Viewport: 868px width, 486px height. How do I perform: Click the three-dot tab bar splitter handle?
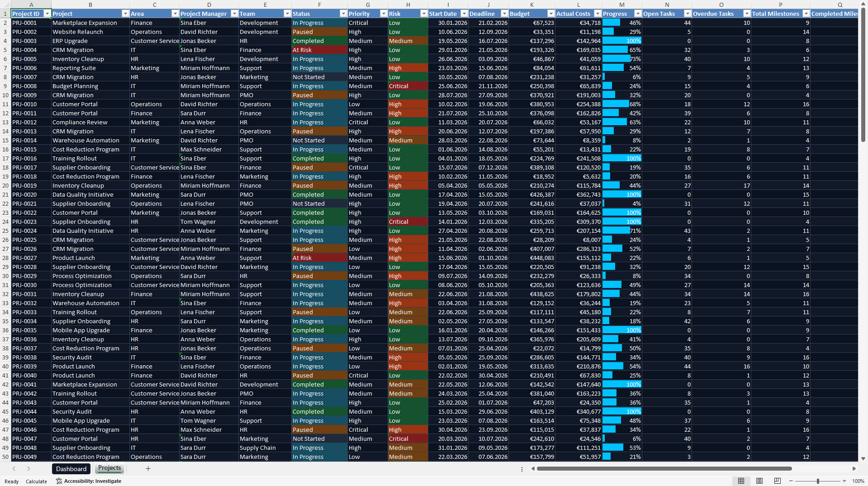tap(522, 469)
